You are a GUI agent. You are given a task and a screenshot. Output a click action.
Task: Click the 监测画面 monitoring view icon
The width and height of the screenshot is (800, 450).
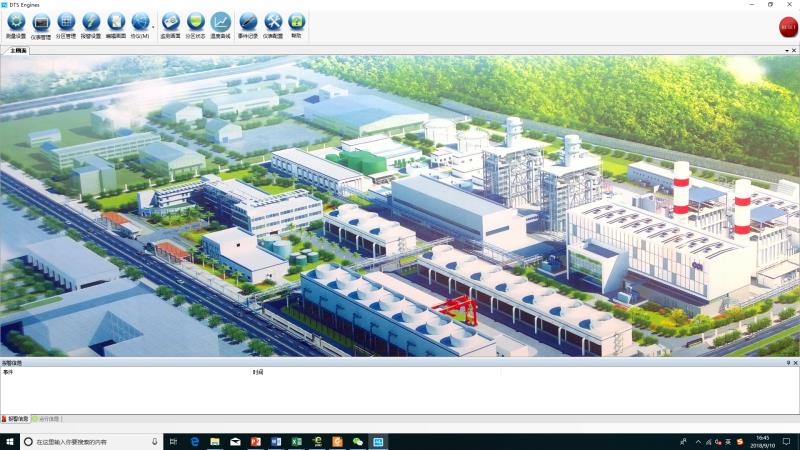click(x=171, y=22)
